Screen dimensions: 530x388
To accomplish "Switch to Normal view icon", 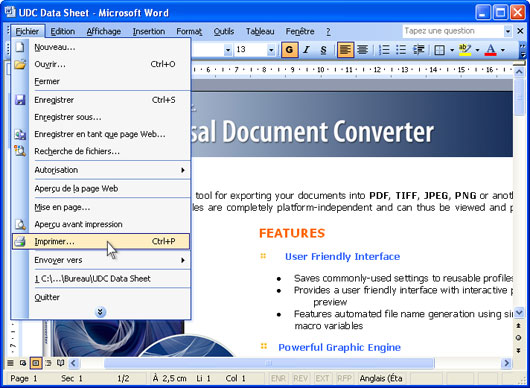I will pos(11,363).
